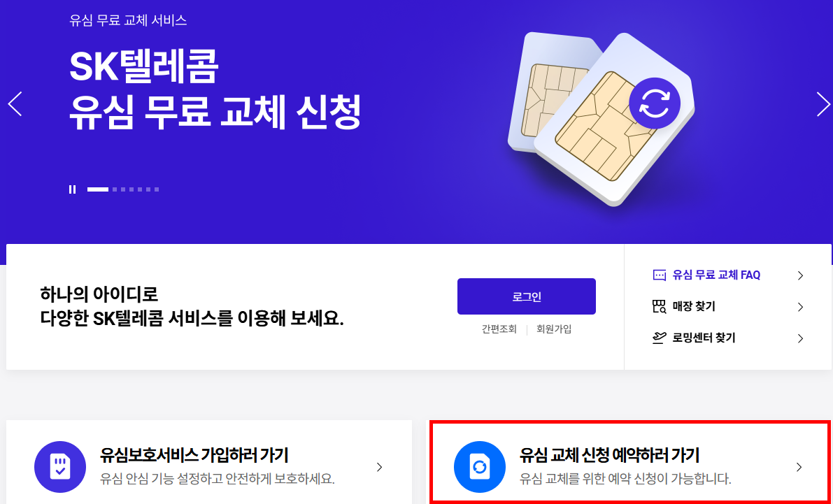Expand the 매장 찾기 chevron arrow

[801, 307]
